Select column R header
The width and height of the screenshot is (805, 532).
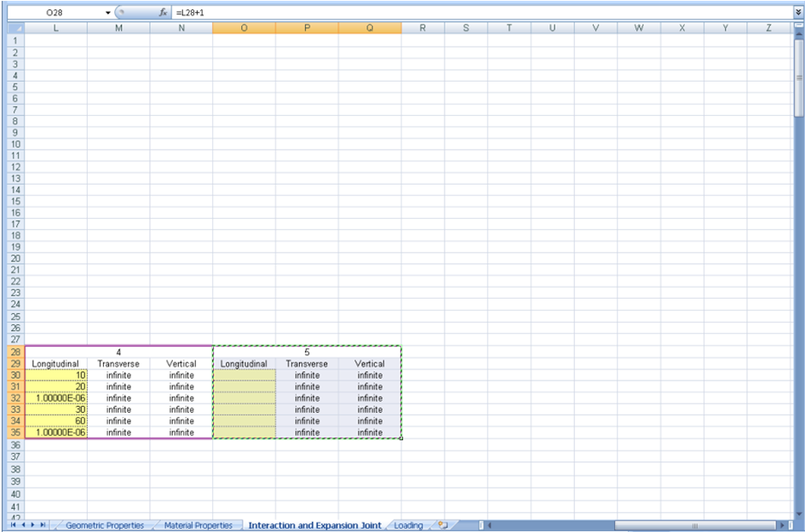[x=423, y=28]
